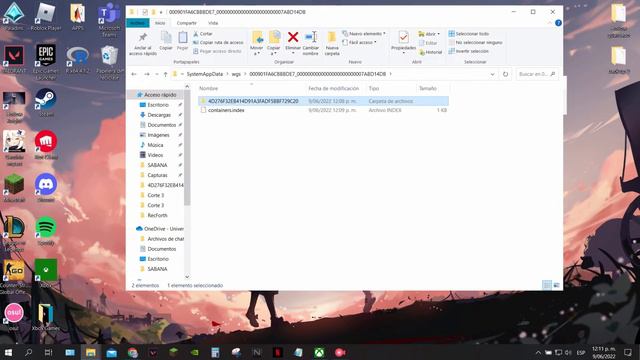
Task: Click Anclar al acceso rápido pin icon
Action: click(142, 38)
